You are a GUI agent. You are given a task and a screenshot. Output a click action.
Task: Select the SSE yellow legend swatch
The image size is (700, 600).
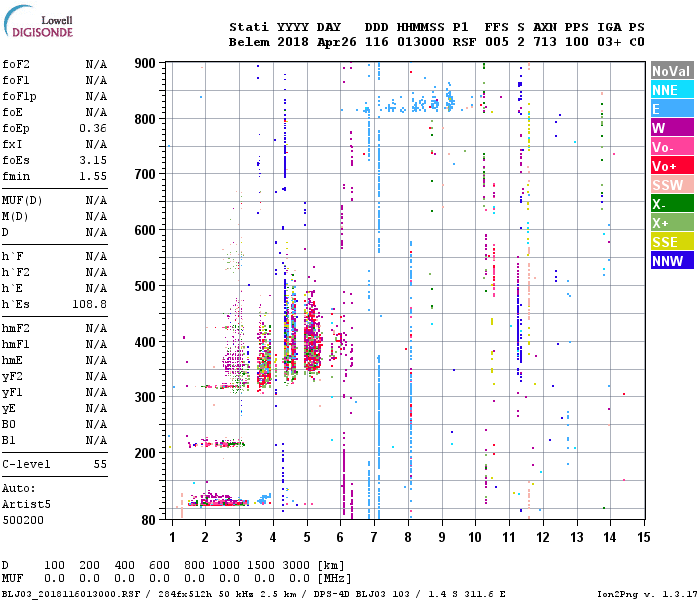click(x=672, y=242)
